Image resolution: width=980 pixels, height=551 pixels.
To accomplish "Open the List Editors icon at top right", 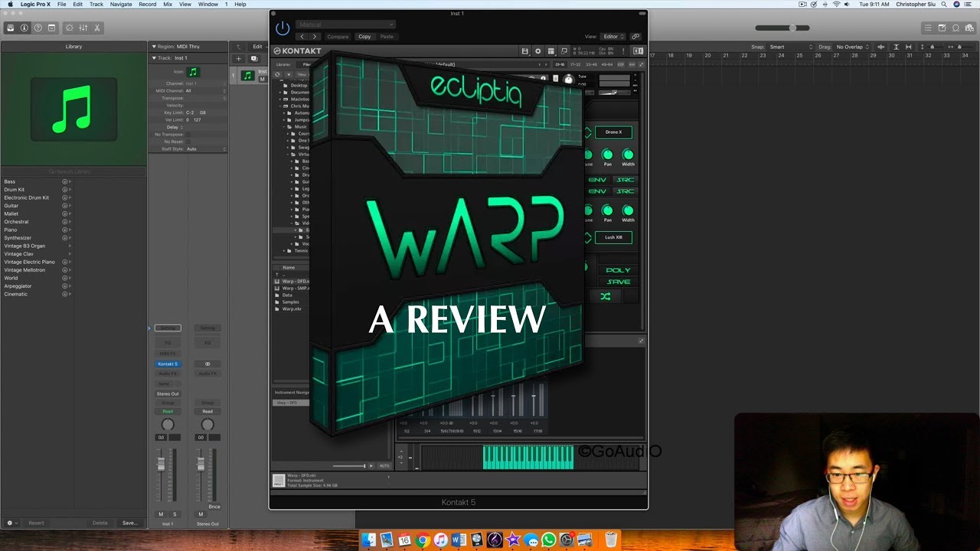I will pos(928,28).
